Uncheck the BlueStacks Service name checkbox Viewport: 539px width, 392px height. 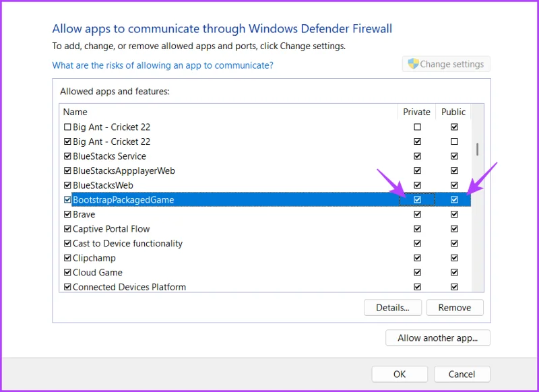67,156
